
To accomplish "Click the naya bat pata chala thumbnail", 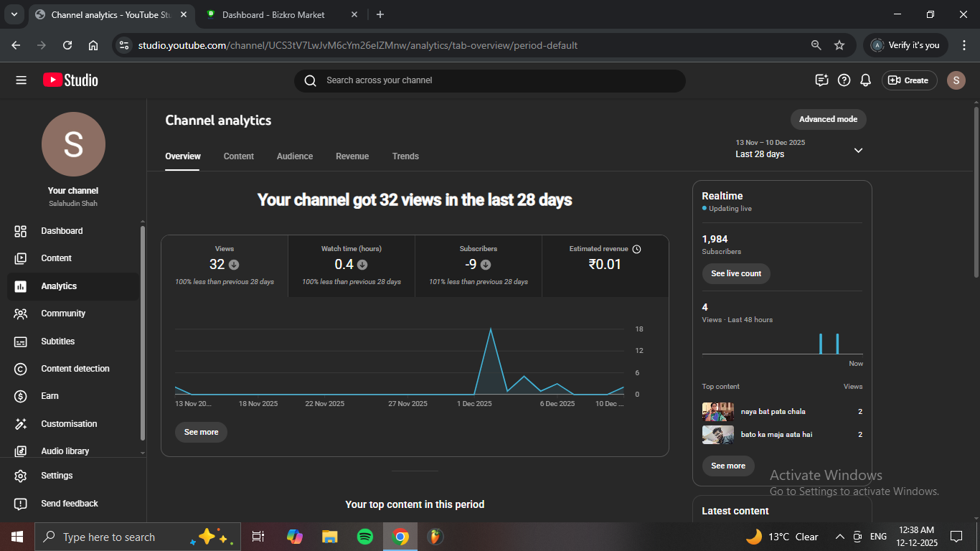I will point(717,412).
